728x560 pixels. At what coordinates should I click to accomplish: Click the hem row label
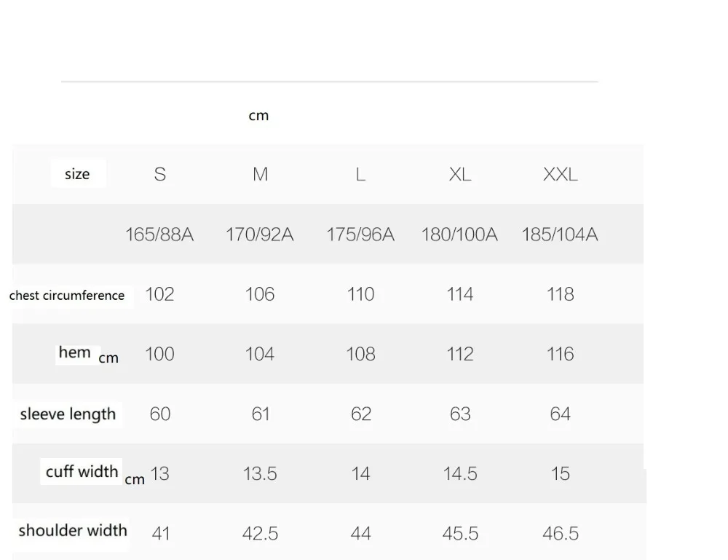74,352
